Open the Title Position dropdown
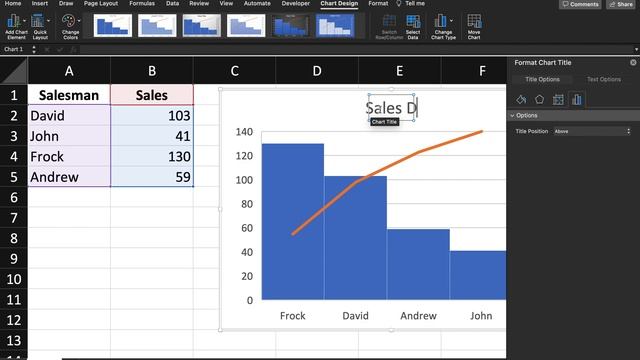This screenshot has height=360, width=640. [592, 131]
